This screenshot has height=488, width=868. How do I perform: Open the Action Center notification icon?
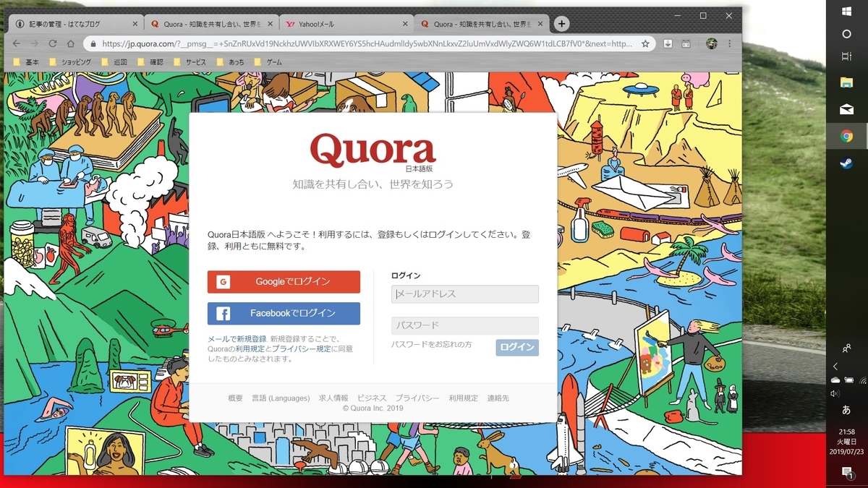click(846, 471)
